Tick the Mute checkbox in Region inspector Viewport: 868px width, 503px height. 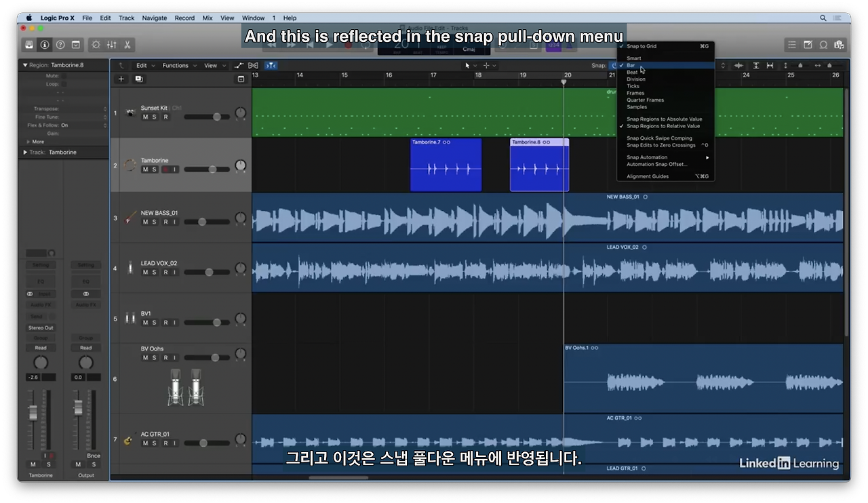pos(64,76)
